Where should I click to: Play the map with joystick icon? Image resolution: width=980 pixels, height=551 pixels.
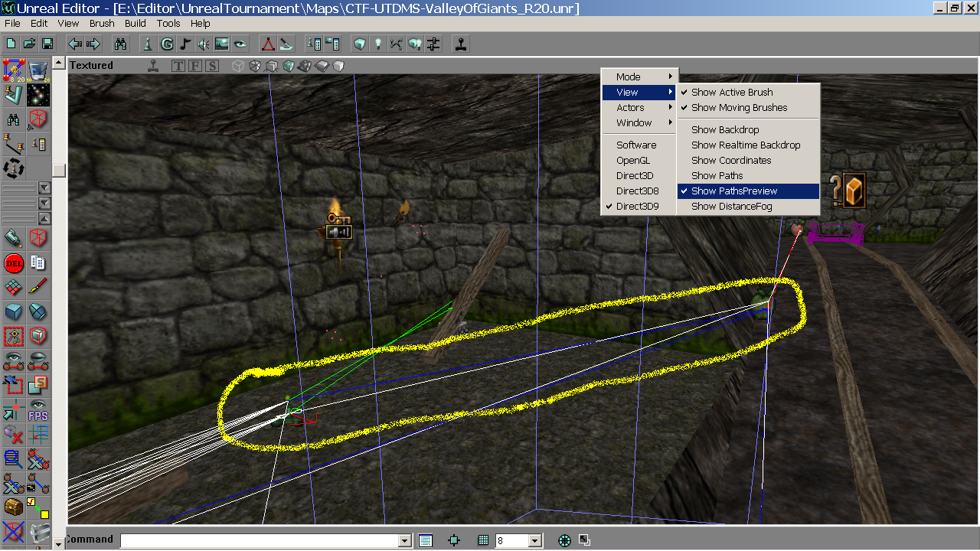pos(461,44)
